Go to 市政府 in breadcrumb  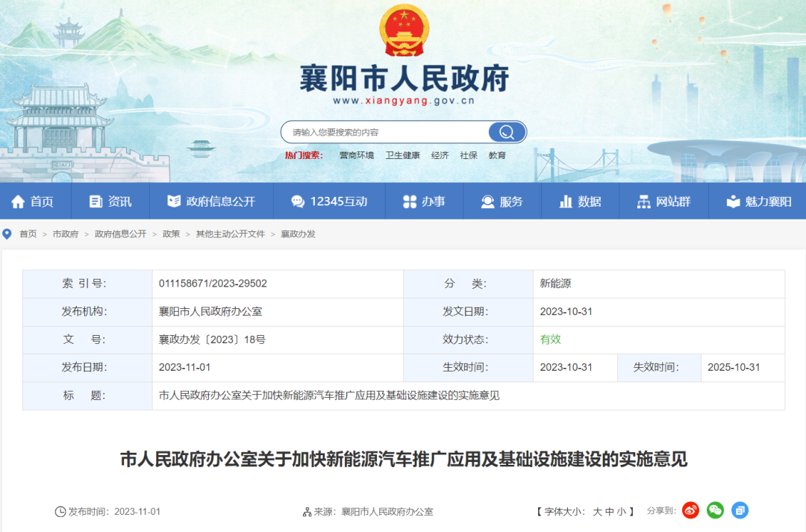66,234
